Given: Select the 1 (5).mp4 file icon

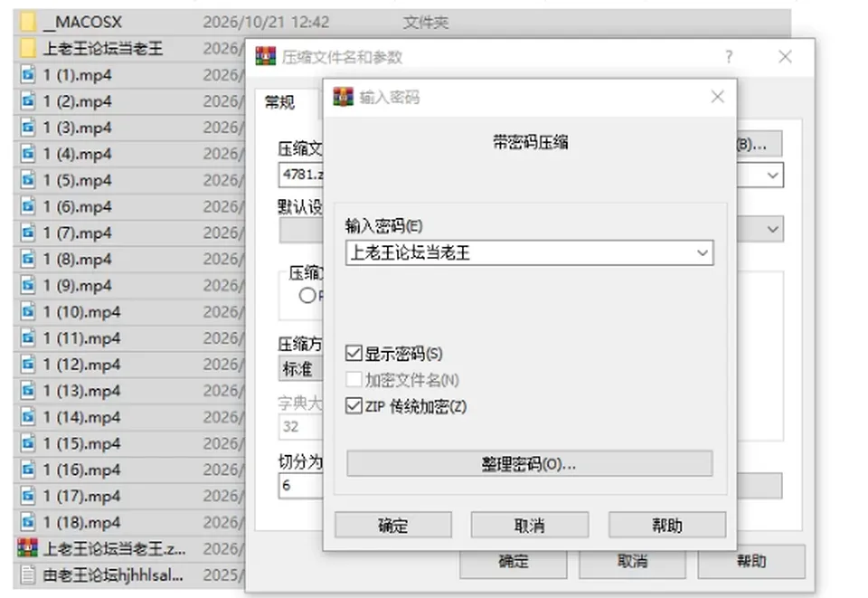Looking at the screenshot, I should [x=28, y=180].
